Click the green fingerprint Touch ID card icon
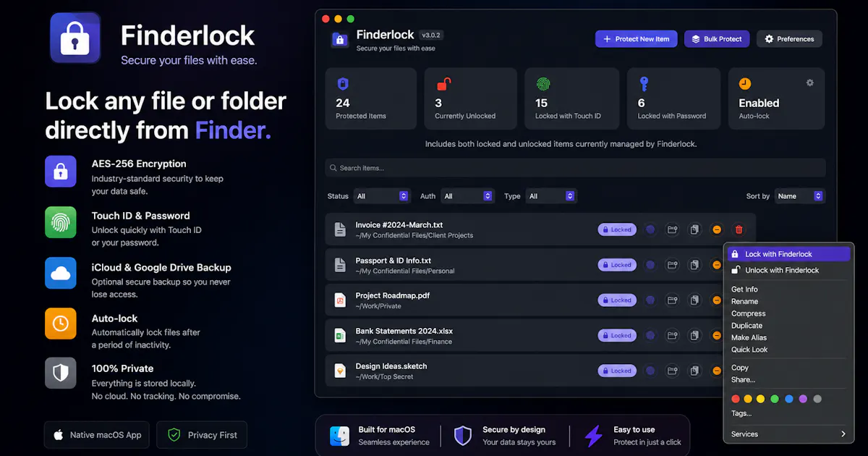Screen dimensions: 868x456 pos(542,85)
